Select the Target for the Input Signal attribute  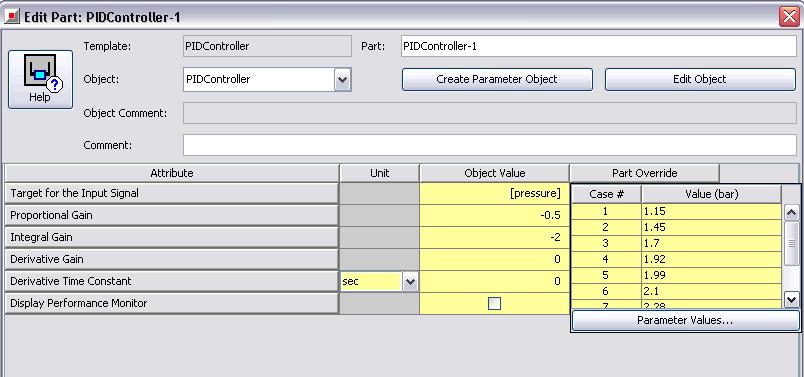172,193
